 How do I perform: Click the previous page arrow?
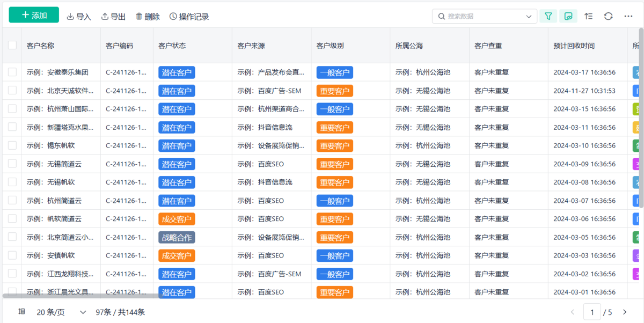[572, 312]
